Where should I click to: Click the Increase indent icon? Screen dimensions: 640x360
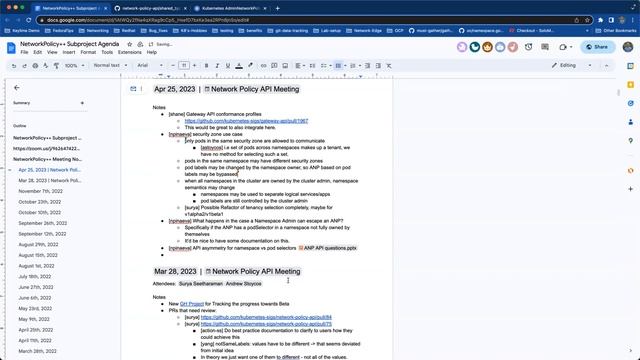(378, 66)
